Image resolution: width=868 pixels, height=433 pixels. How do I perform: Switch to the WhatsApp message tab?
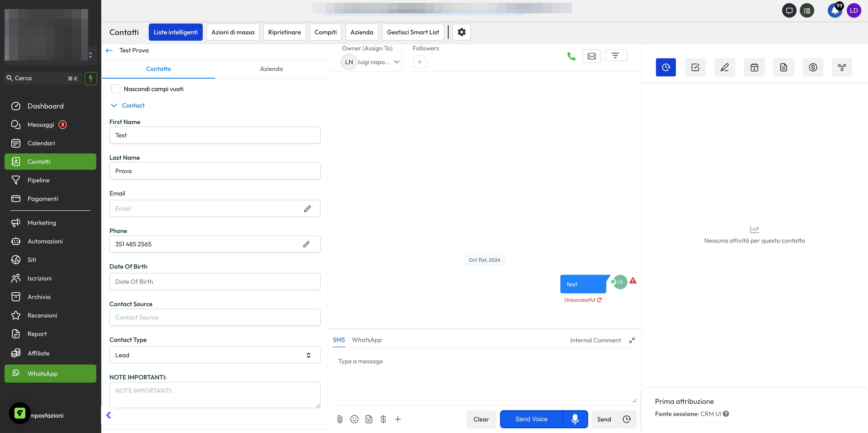pyautogui.click(x=367, y=340)
